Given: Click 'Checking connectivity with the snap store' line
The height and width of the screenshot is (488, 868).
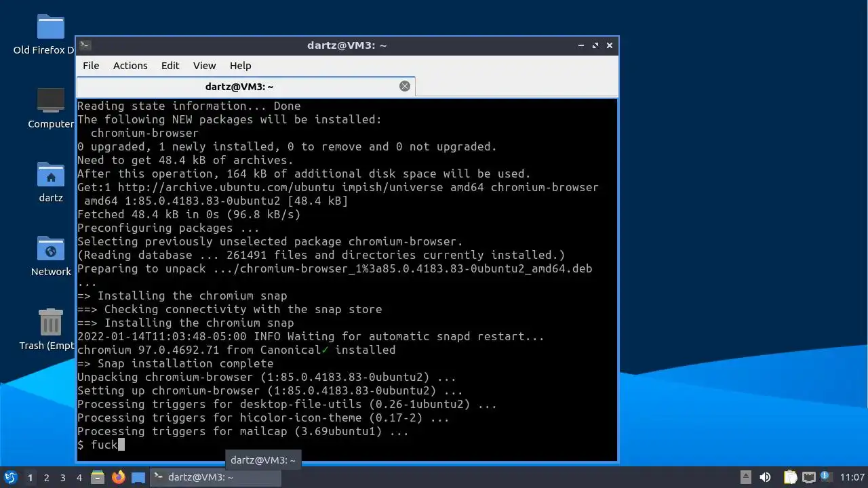Looking at the screenshot, I should [229, 309].
